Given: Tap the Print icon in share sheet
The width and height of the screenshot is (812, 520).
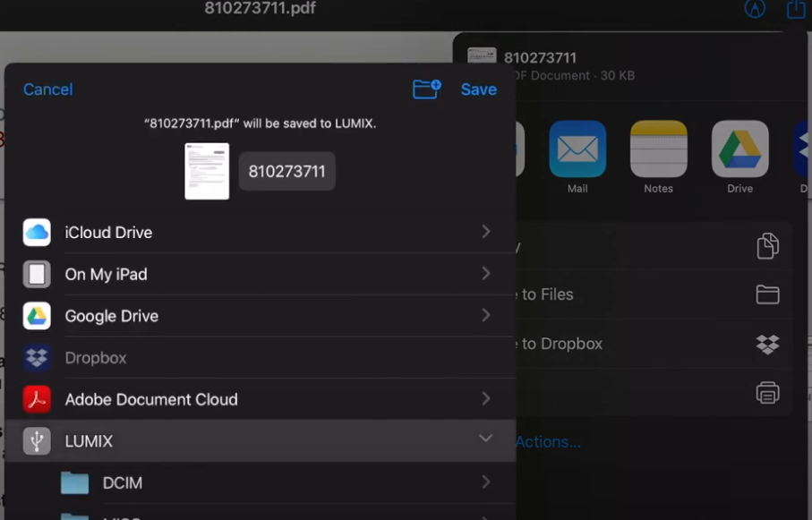Looking at the screenshot, I should (767, 393).
